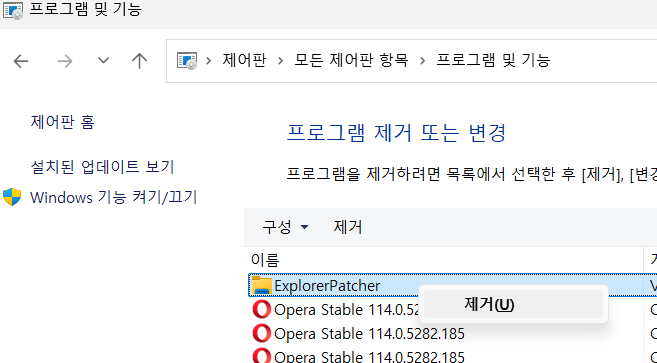Click the Forward navigation arrow
The height and width of the screenshot is (363, 657).
tap(65, 61)
